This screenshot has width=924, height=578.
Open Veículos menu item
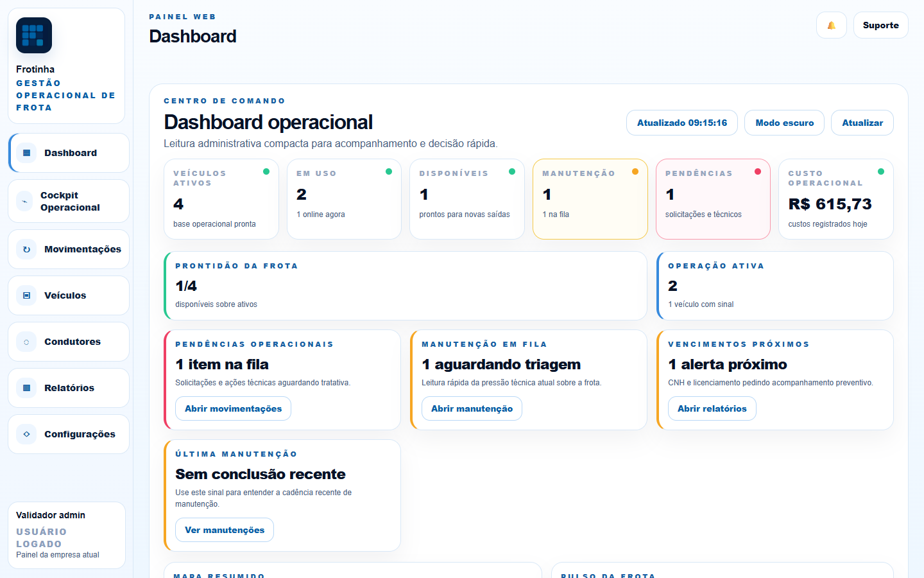coord(69,295)
